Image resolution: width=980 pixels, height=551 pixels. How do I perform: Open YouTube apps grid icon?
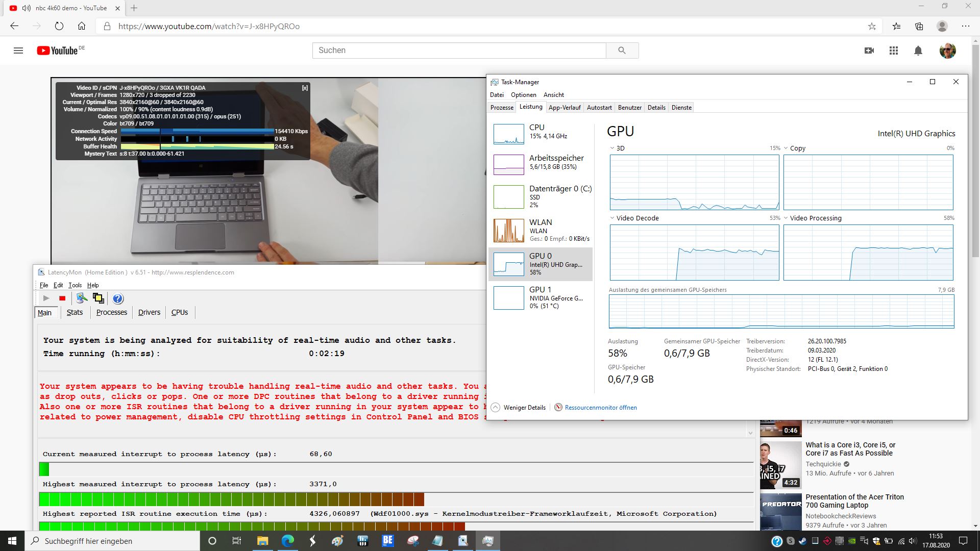pyautogui.click(x=893, y=51)
